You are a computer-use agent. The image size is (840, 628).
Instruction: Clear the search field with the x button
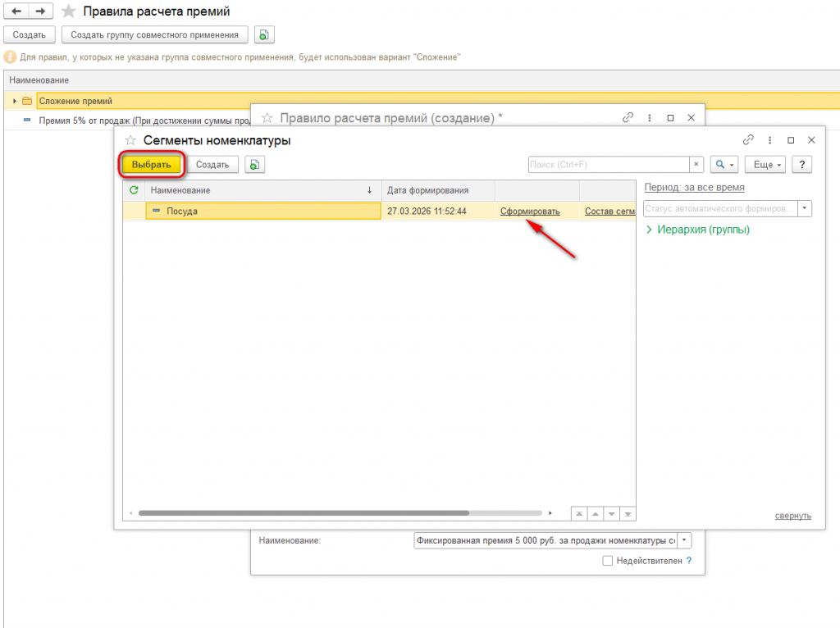[x=696, y=164]
